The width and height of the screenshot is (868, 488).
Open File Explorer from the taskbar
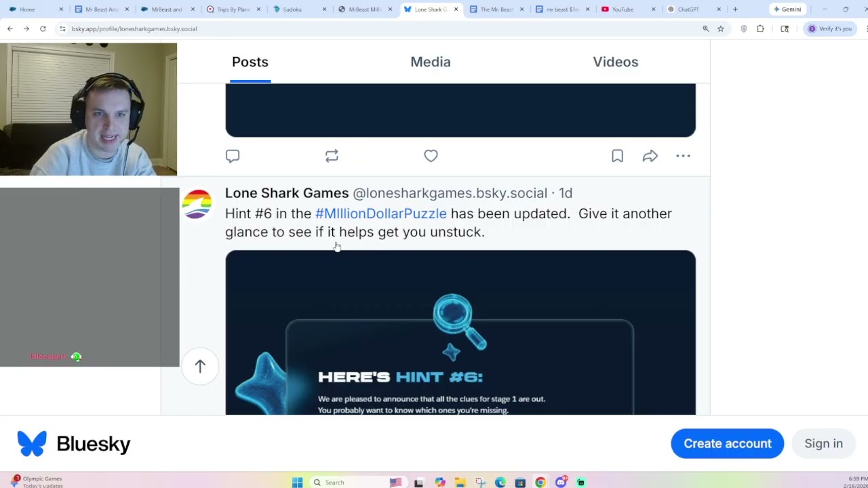click(x=460, y=482)
